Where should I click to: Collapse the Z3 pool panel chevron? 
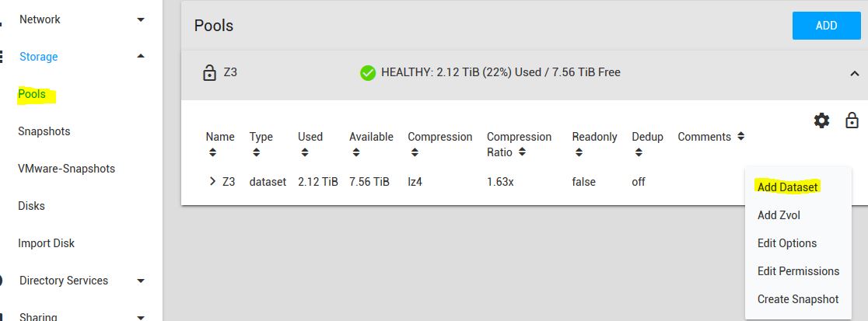(x=853, y=73)
